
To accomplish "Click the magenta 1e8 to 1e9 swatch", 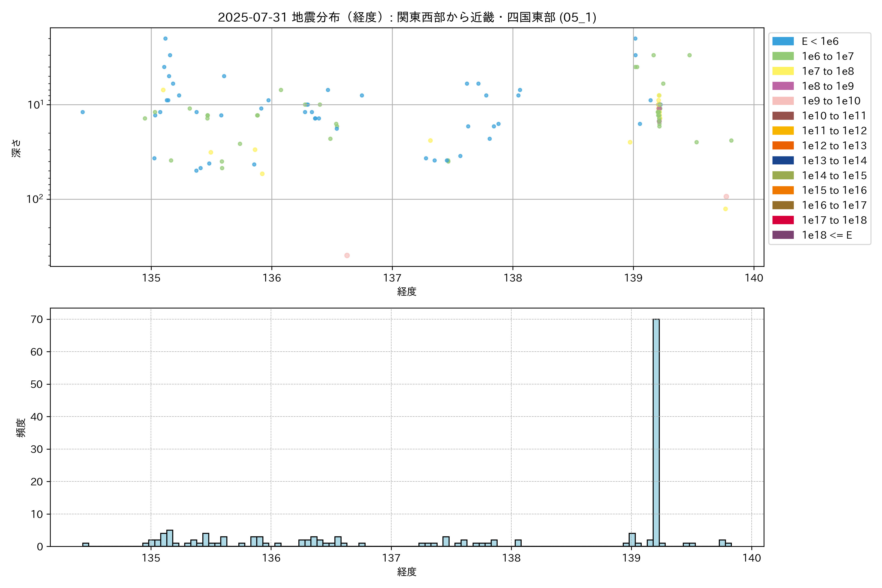I will [x=783, y=86].
